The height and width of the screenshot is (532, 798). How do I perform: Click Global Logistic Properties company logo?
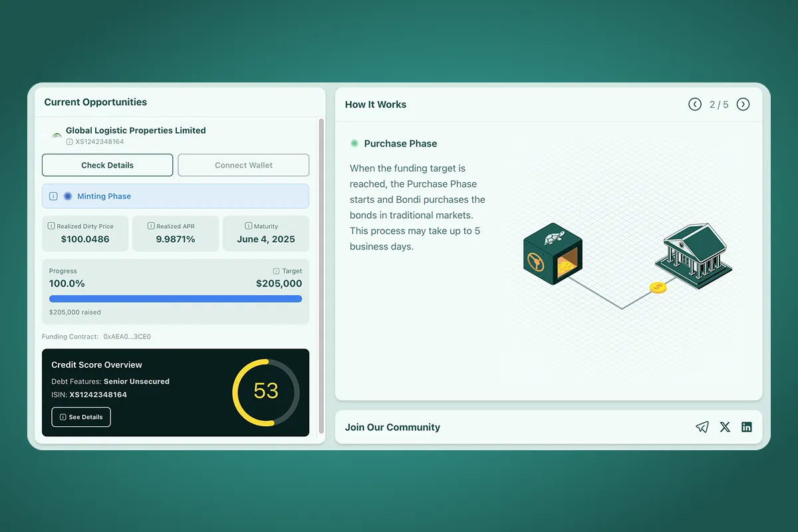57,136
